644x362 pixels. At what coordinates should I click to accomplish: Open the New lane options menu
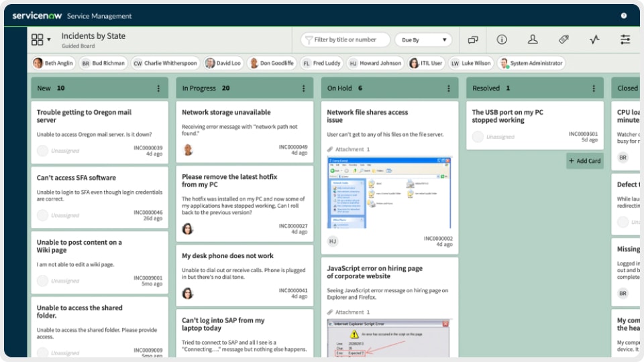[x=158, y=88]
